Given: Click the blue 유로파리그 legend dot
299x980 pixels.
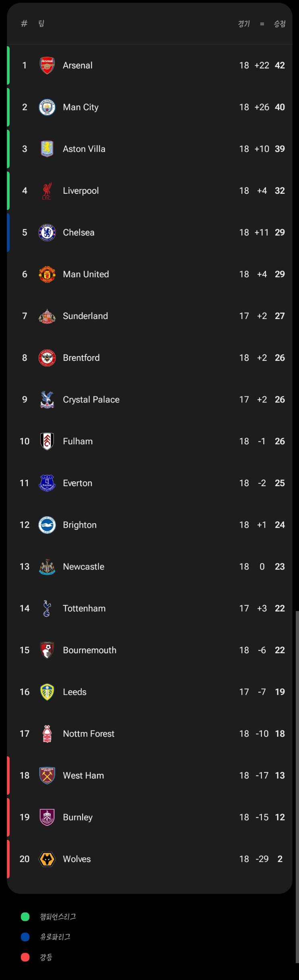Looking at the screenshot, I should click(25, 937).
